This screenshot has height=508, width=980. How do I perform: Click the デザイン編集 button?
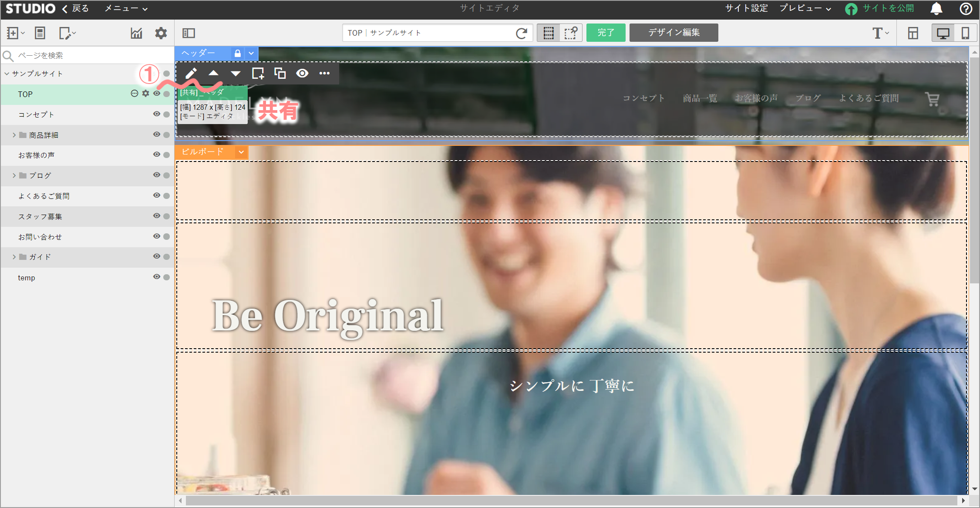tap(674, 33)
